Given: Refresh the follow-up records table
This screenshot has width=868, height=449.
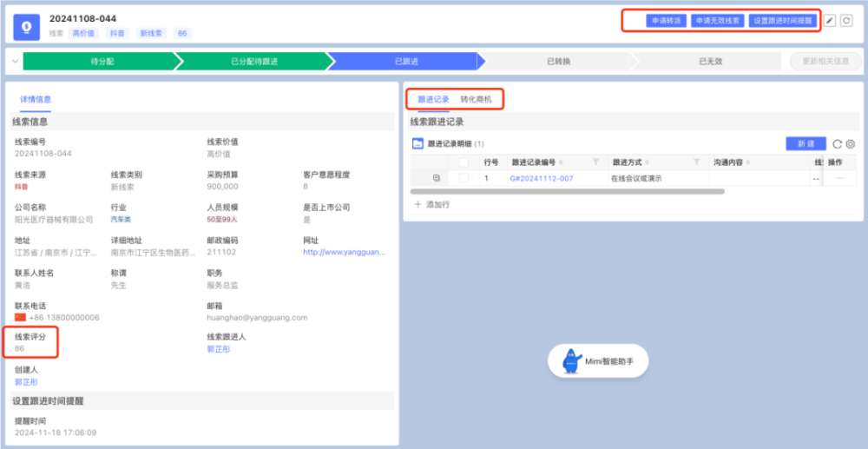Looking at the screenshot, I should click(837, 144).
